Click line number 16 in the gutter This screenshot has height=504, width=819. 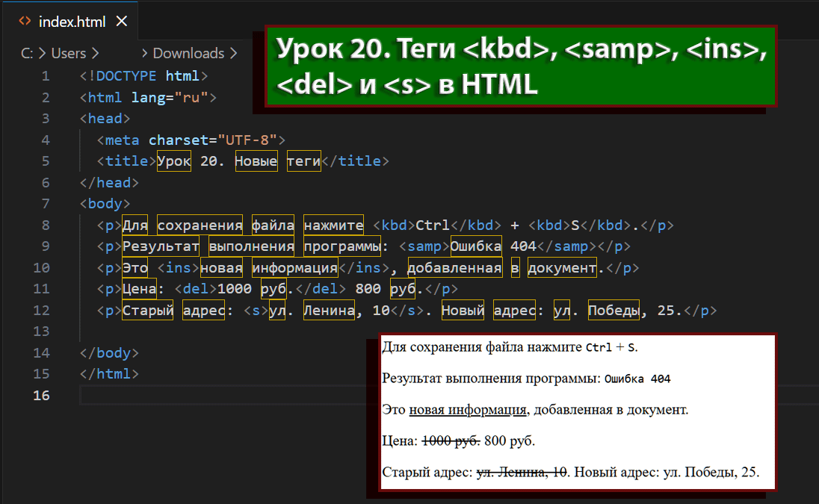42,395
